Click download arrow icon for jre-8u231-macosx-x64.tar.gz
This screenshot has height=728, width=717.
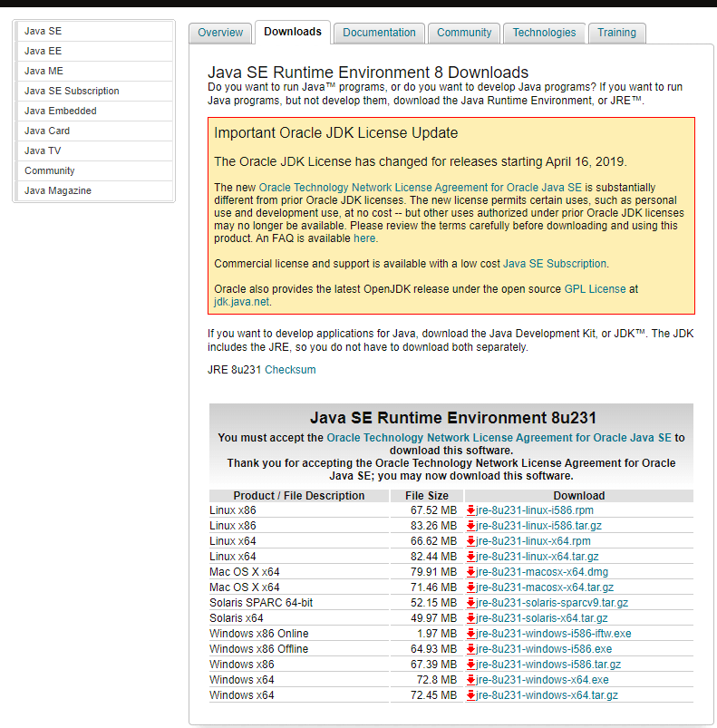pyautogui.click(x=470, y=587)
